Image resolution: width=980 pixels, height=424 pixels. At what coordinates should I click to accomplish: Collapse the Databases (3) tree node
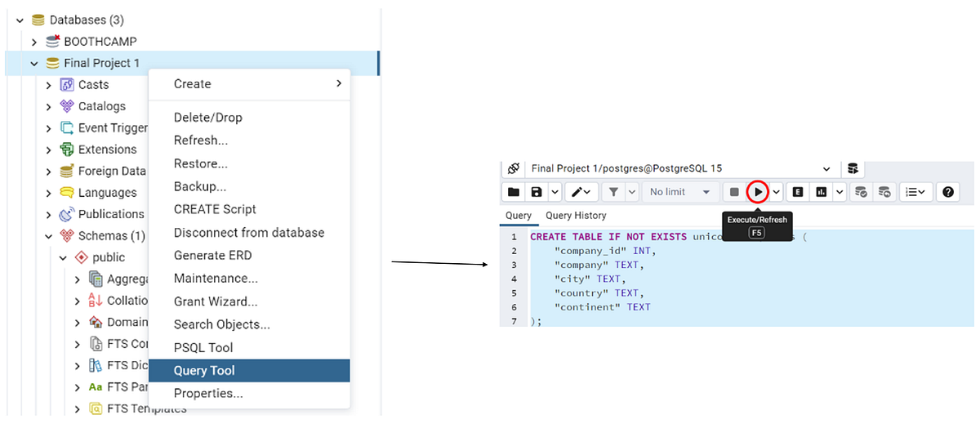point(20,20)
